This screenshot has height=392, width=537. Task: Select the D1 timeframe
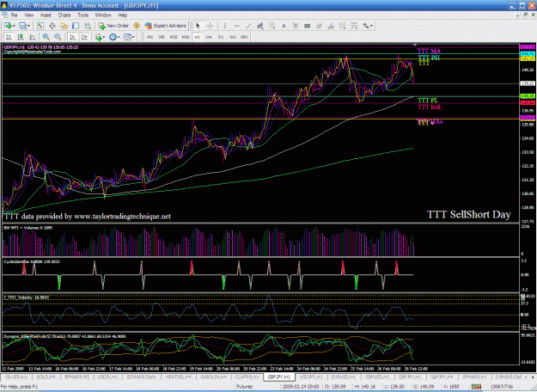tap(221, 37)
